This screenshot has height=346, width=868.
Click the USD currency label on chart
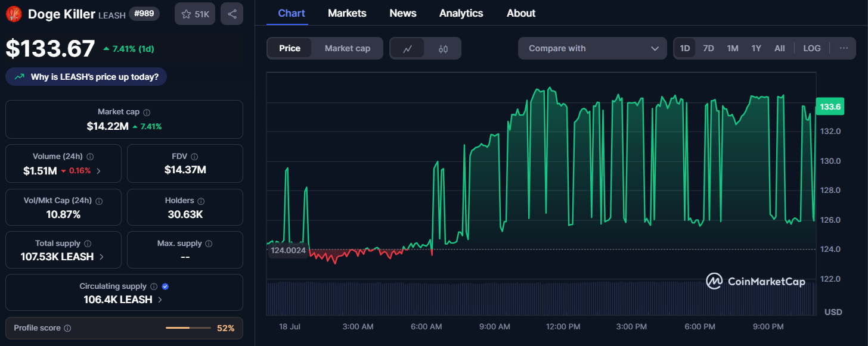click(833, 312)
